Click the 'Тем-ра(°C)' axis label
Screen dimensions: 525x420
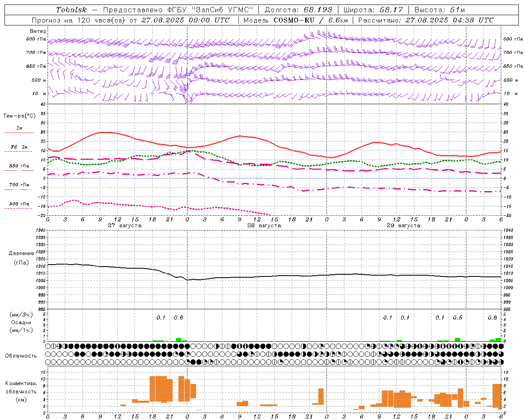pos(19,116)
